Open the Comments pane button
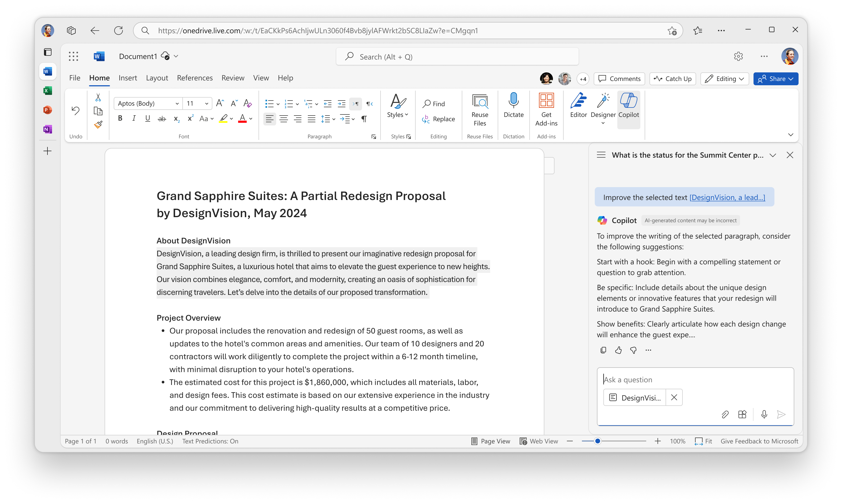 tap(619, 79)
